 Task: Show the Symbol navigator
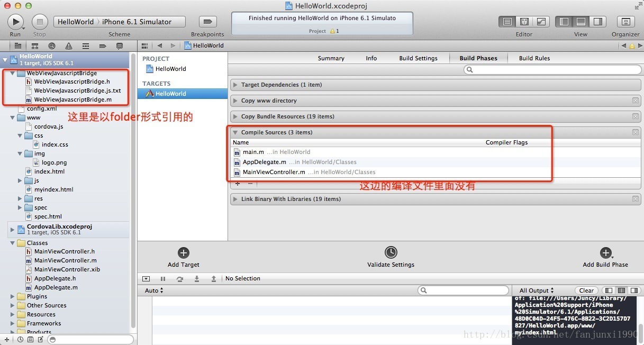pos(35,46)
